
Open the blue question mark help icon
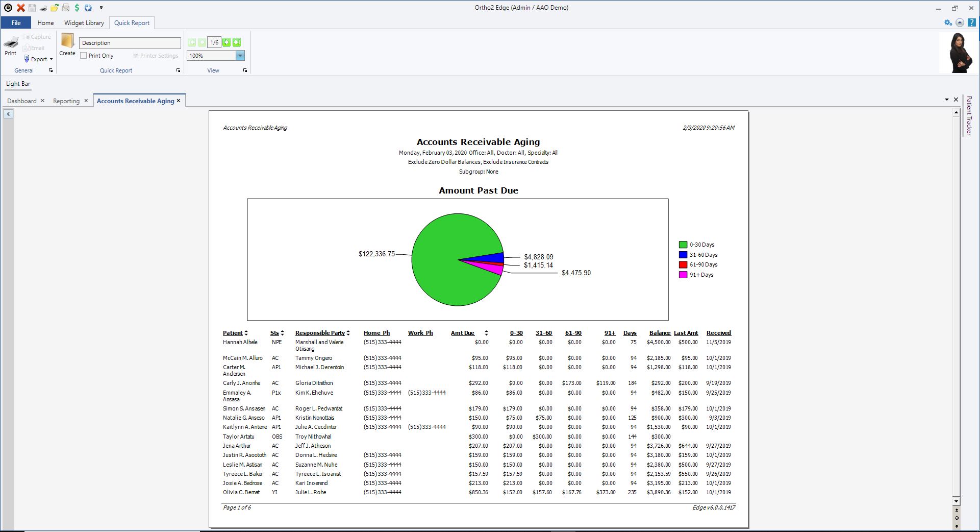(x=972, y=22)
